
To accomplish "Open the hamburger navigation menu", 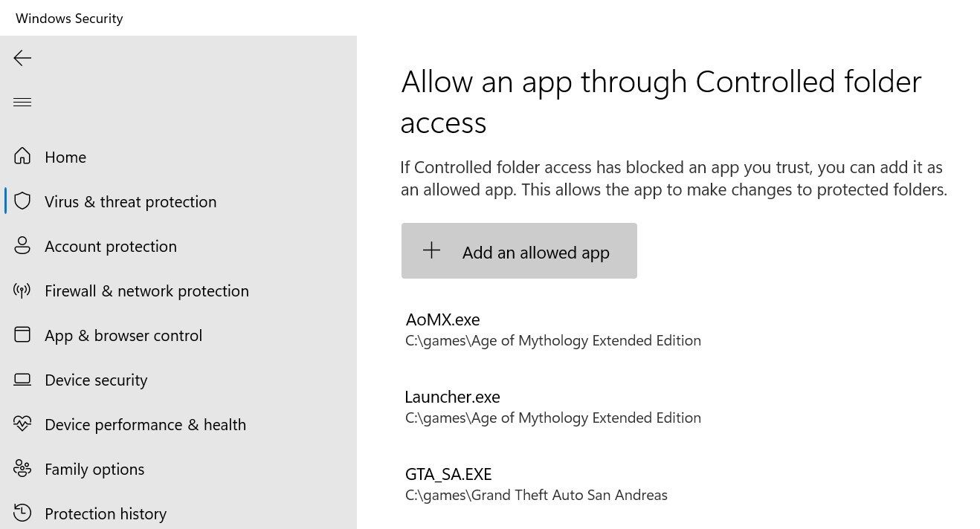I will 22,103.
